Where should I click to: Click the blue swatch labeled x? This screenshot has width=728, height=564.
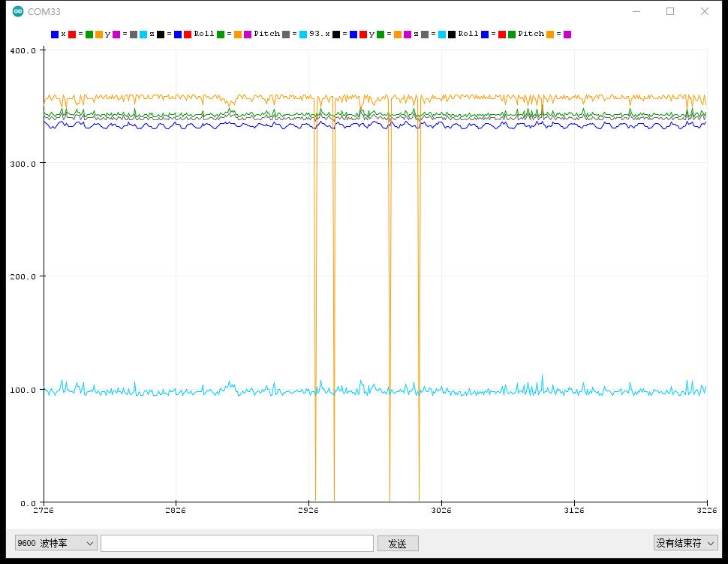point(55,35)
